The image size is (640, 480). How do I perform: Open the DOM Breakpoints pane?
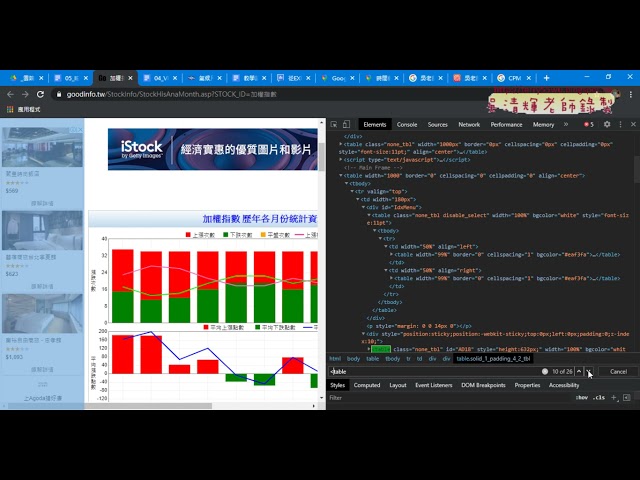483,385
